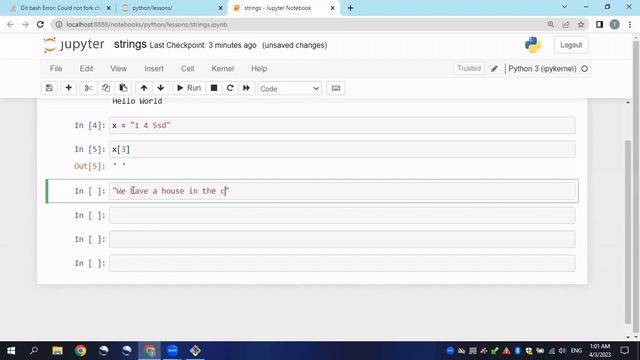Image resolution: width=640 pixels, height=360 pixels.
Task: Toggle the browser side panel icon
Action: coord(599,24)
